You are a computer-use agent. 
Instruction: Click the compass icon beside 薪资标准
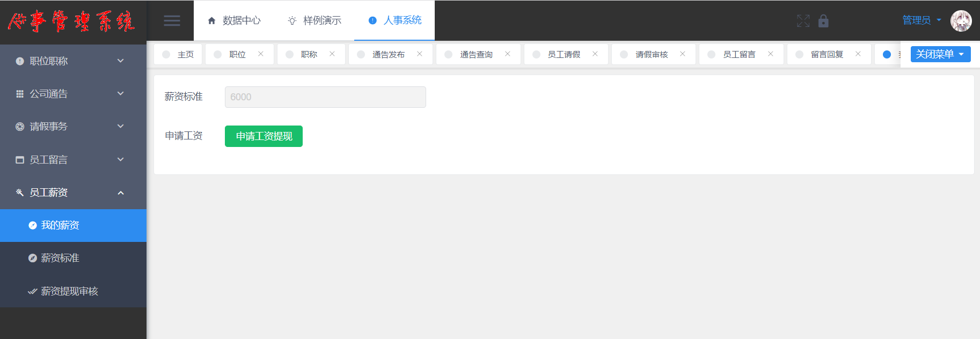click(x=33, y=258)
